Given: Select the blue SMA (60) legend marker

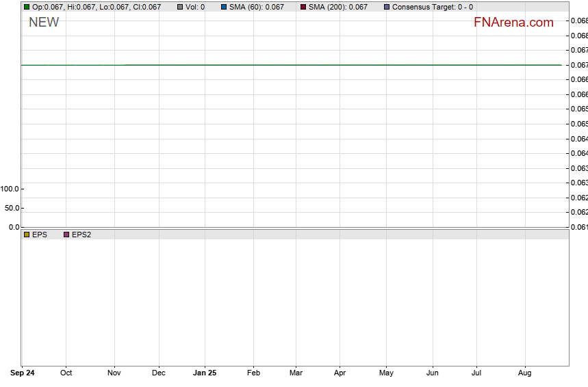Looking at the screenshot, I should pyautogui.click(x=224, y=7).
